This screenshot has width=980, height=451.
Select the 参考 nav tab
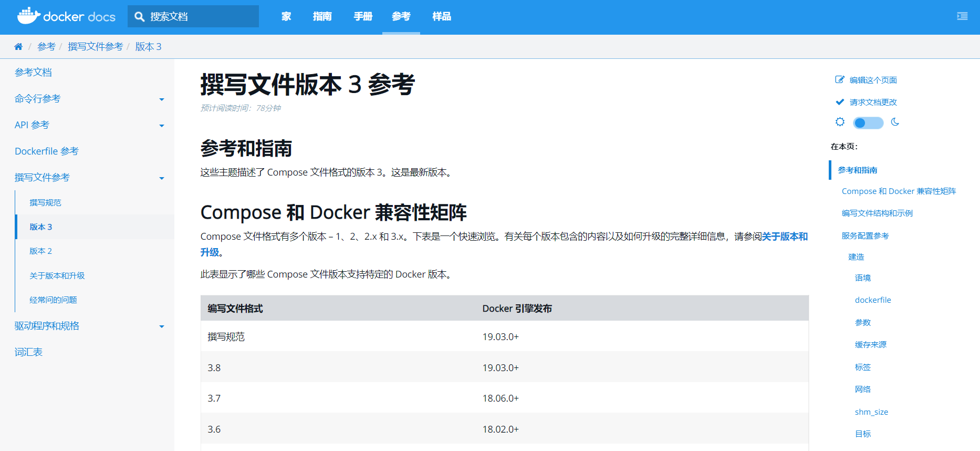(x=401, y=16)
